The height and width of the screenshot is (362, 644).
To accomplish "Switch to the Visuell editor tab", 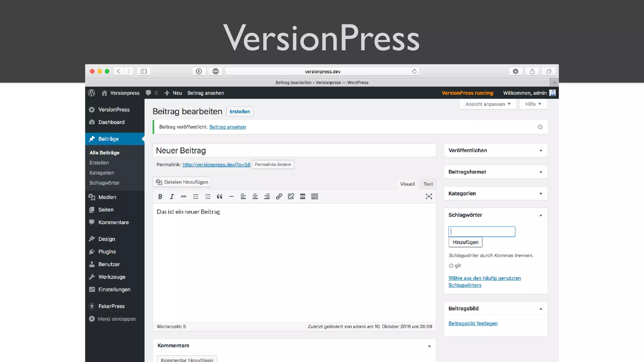I will (x=407, y=184).
